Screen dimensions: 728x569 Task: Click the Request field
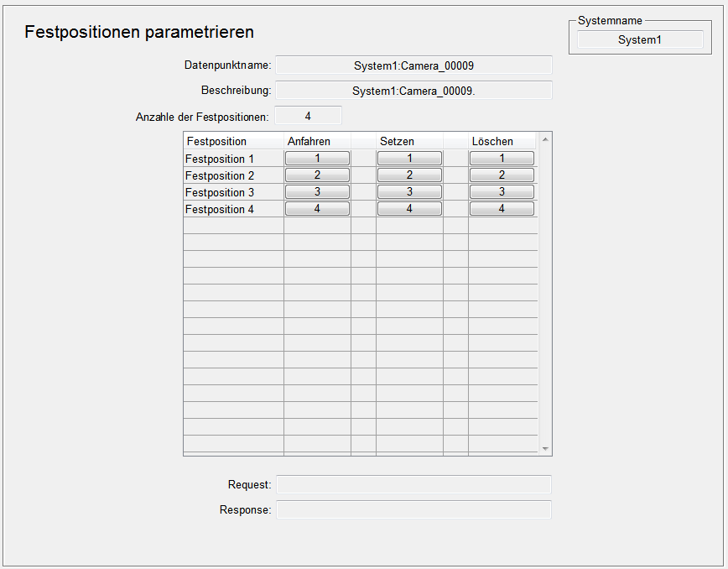point(413,484)
